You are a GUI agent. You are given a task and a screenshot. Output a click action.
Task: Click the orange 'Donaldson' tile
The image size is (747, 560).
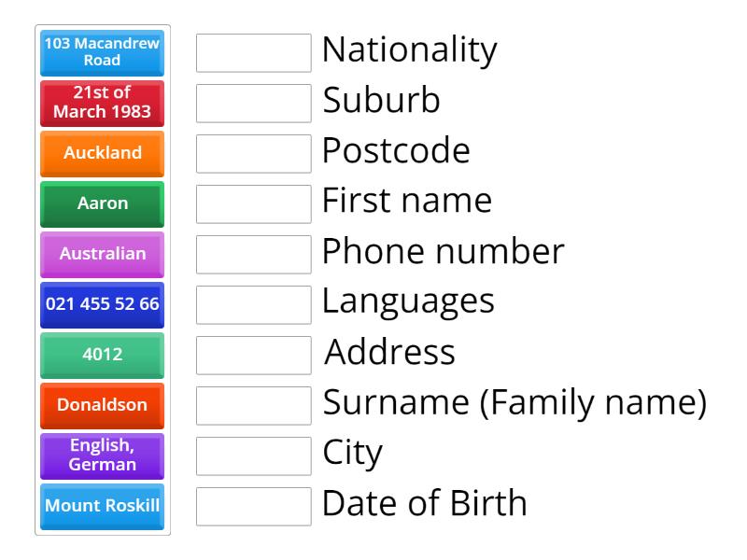[x=102, y=405]
